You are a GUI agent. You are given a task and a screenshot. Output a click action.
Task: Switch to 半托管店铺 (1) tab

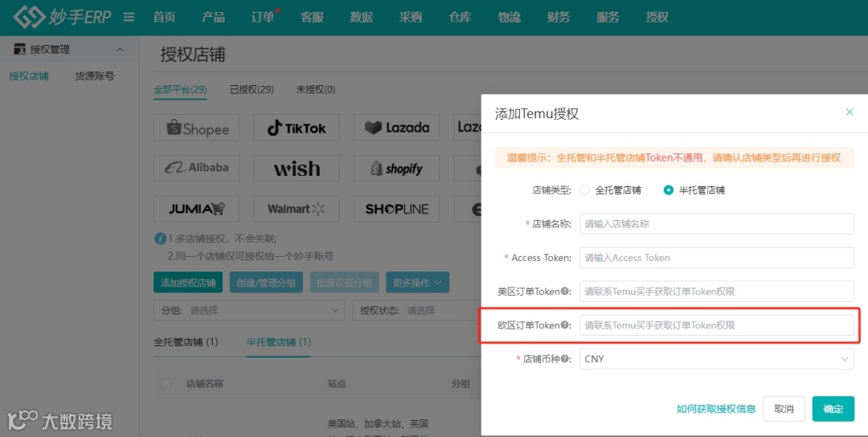(278, 342)
